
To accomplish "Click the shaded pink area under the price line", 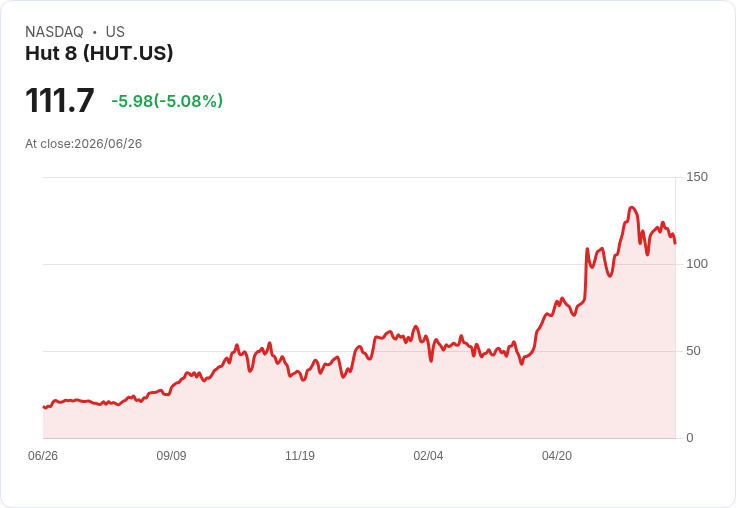I will tap(357, 404).
